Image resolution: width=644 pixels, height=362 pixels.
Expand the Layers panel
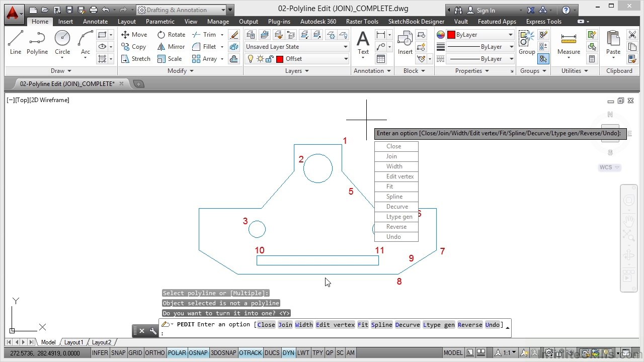pyautogui.click(x=297, y=71)
